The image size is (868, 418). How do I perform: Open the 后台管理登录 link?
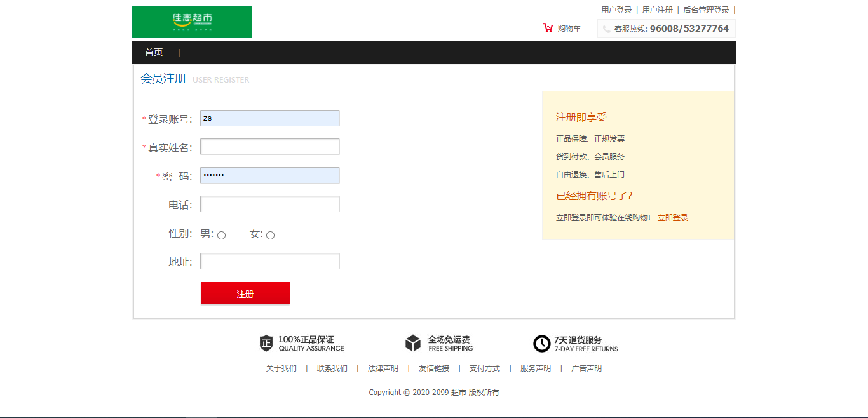click(706, 10)
